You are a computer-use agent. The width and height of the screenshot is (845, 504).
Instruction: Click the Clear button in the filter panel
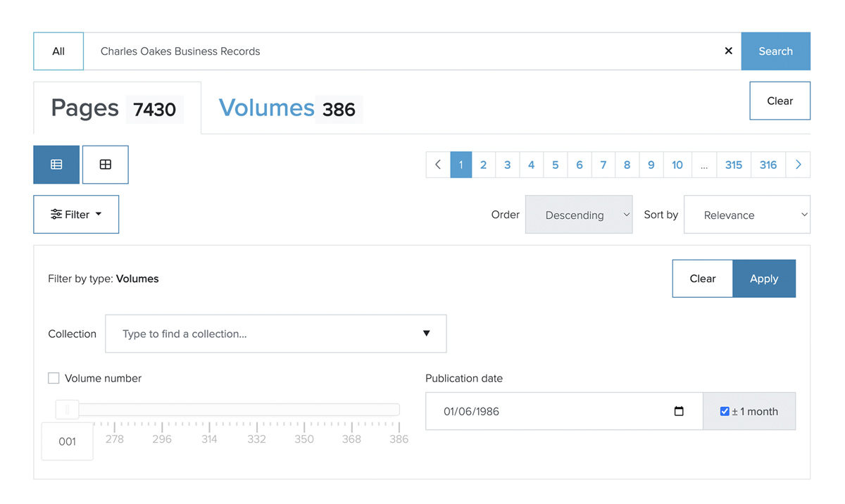(x=702, y=279)
